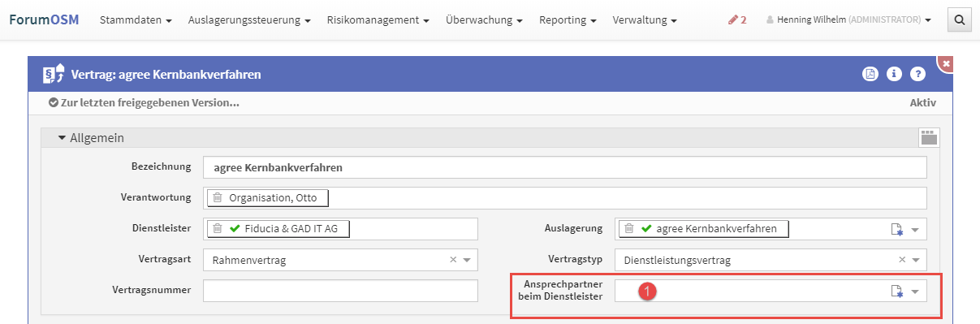Toggle layout view icon in Allgemein section
Image resolution: width=980 pixels, height=324 pixels.
click(929, 137)
